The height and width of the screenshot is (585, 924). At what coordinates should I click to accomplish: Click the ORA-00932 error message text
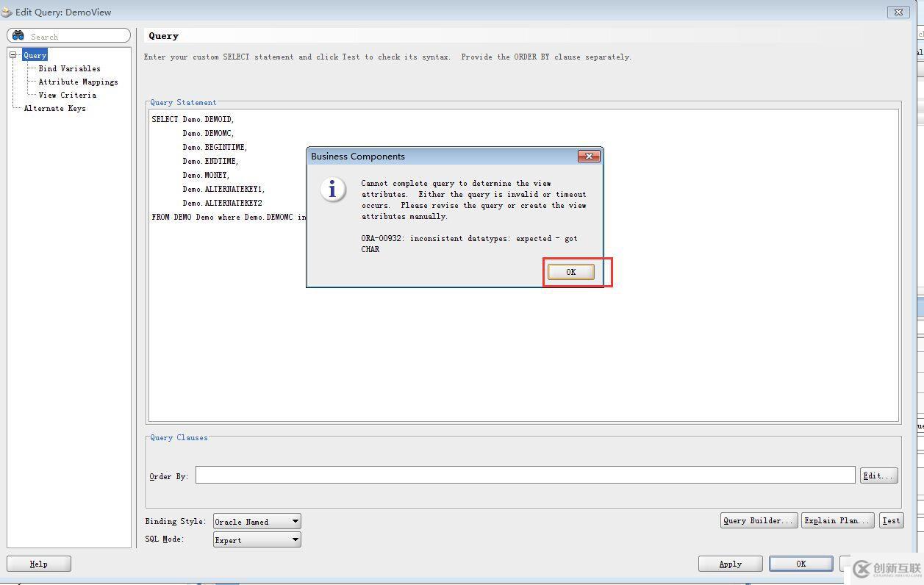pos(469,243)
